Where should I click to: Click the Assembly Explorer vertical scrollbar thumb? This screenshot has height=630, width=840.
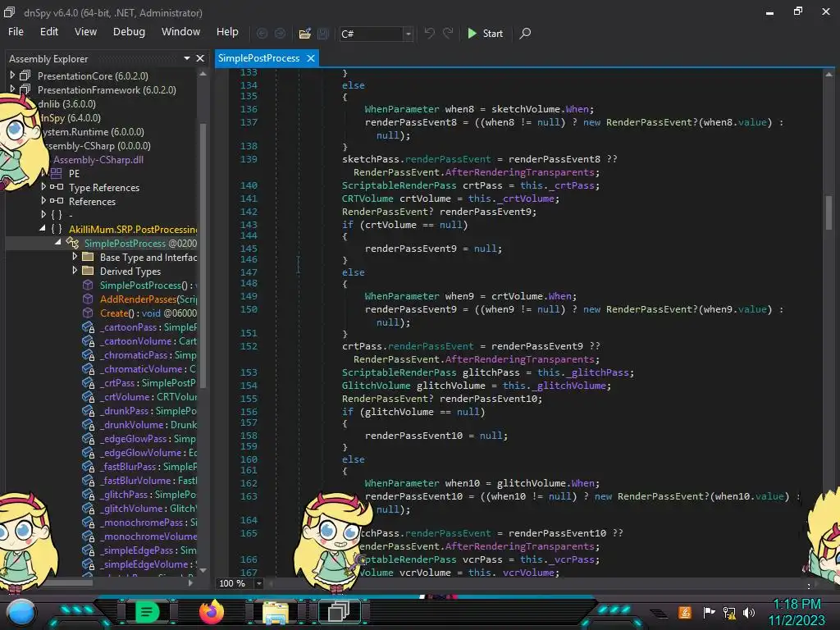[x=203, y=254]
